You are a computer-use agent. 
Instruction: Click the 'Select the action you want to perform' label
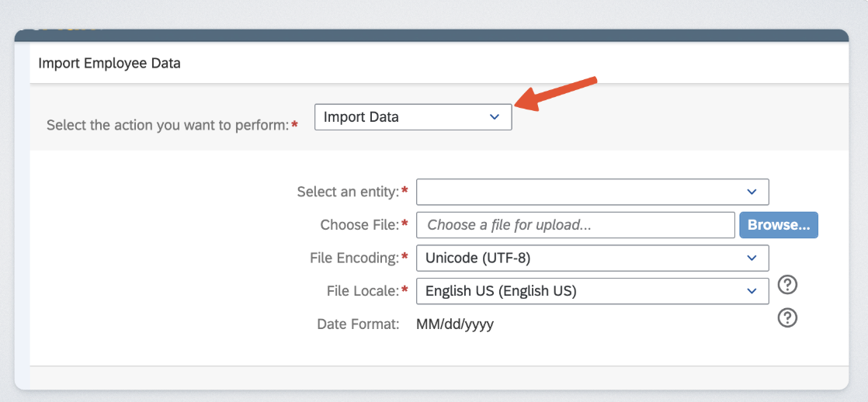168,125
